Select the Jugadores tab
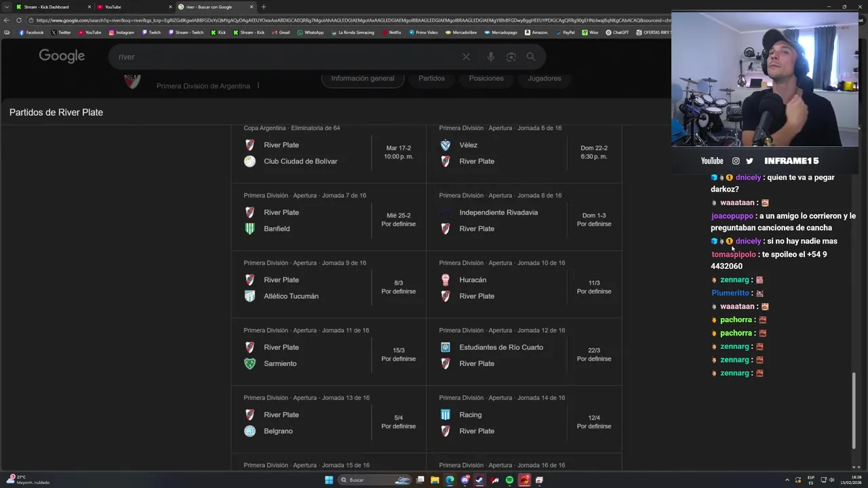Viewport: 868px width, 488px height. coord(545,79)
